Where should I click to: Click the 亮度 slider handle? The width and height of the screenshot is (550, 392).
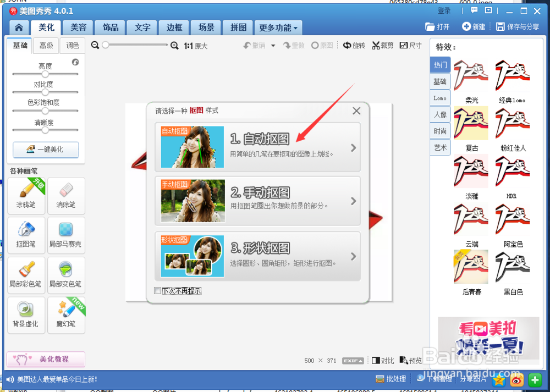45,74
